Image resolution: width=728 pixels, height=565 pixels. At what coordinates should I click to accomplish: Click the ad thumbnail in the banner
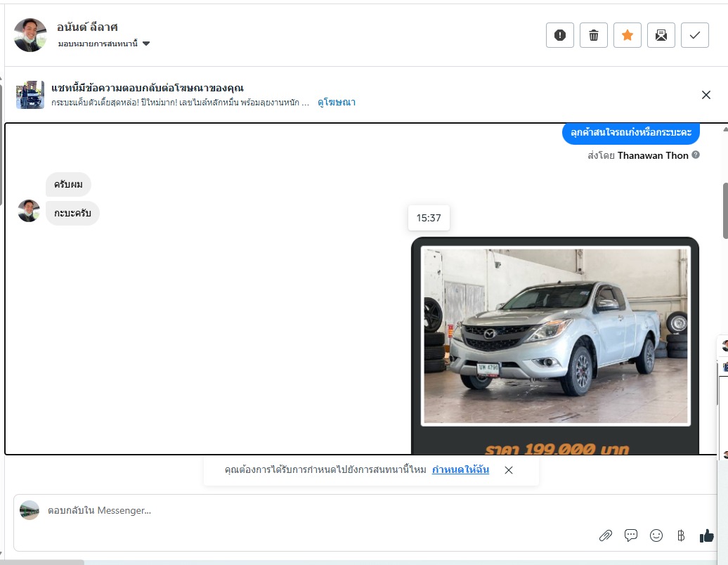click(30, 95)
